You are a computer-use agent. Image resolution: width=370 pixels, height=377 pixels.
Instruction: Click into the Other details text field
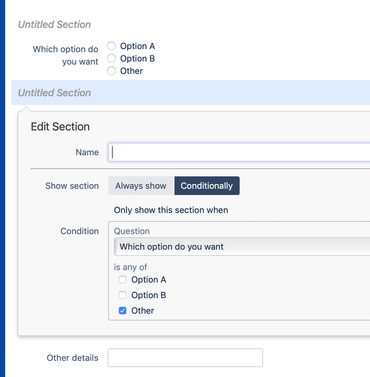point(185,358)
